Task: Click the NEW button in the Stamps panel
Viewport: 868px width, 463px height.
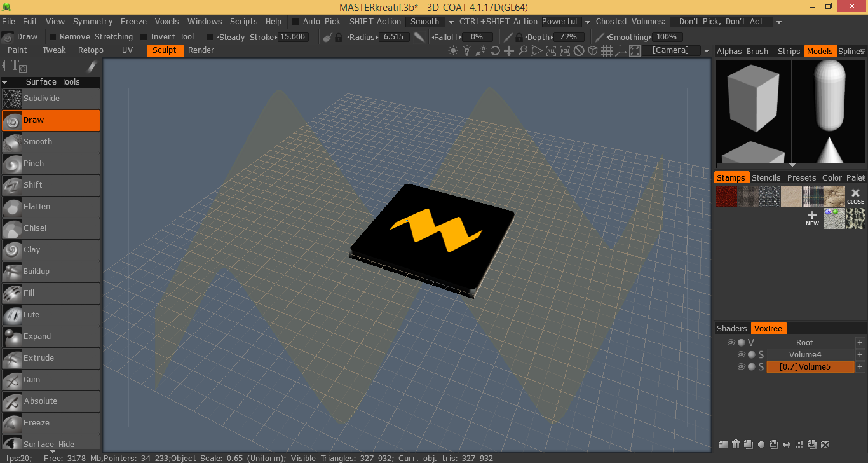Action: pos(812,218)
